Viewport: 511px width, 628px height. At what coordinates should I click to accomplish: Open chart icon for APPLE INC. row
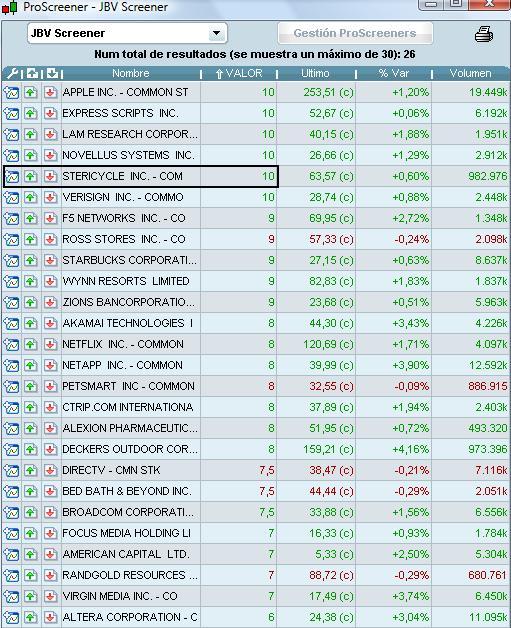tap(12, 93)
